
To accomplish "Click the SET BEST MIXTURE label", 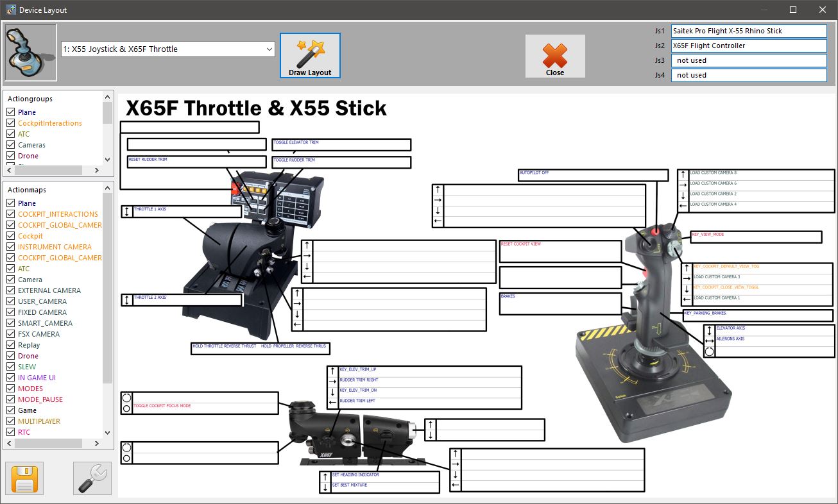I will coord(350,485).
